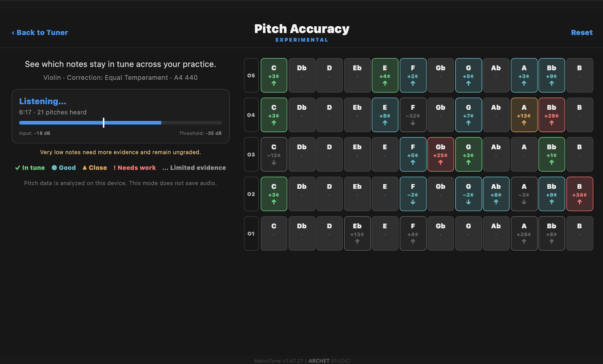Open the O1 F note tile +4¢
The image size is (603, 364).
point(413,233)
